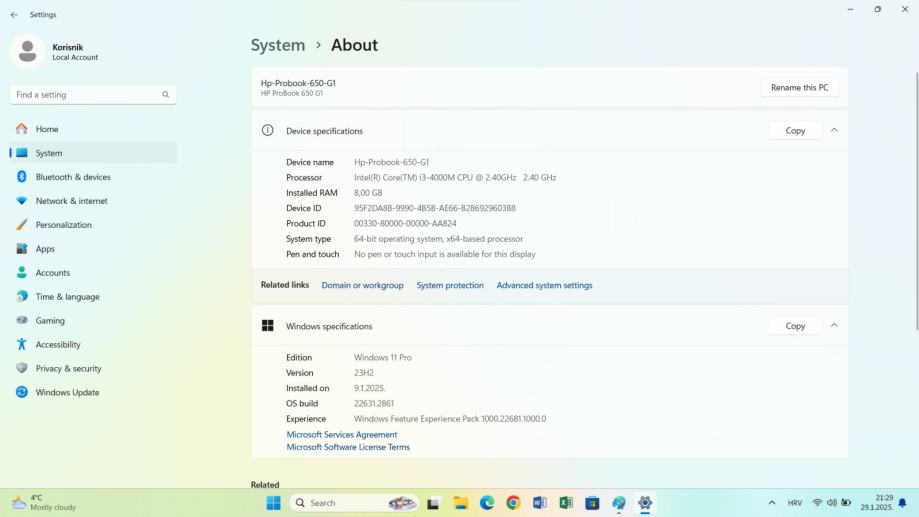Open the Korisnik account avatar

pos(27,52)
